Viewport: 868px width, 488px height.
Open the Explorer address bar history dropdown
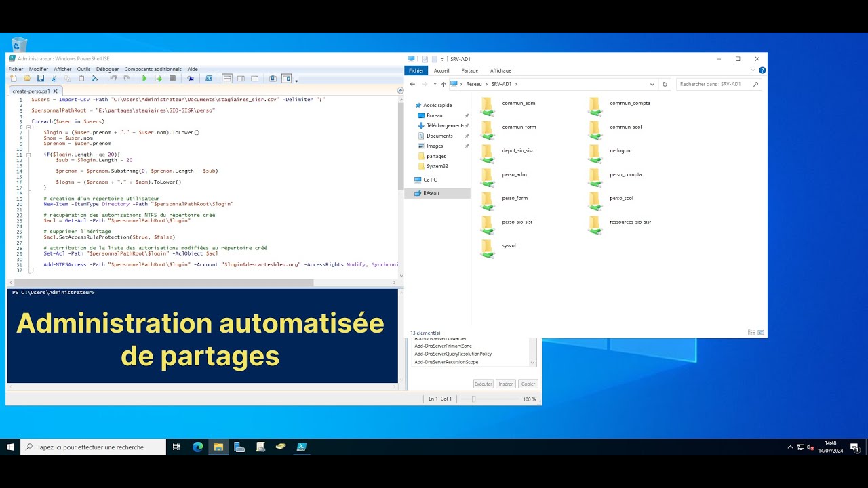click(652, 84)
